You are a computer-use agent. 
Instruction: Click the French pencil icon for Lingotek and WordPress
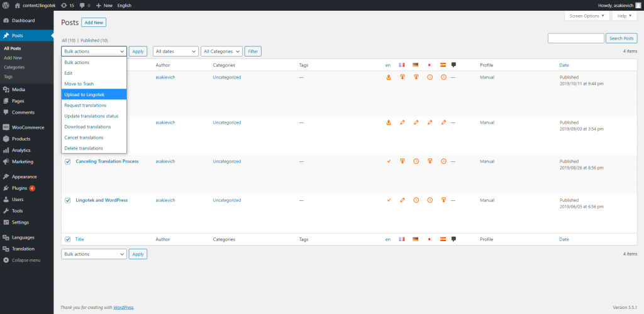click(402, 200)
